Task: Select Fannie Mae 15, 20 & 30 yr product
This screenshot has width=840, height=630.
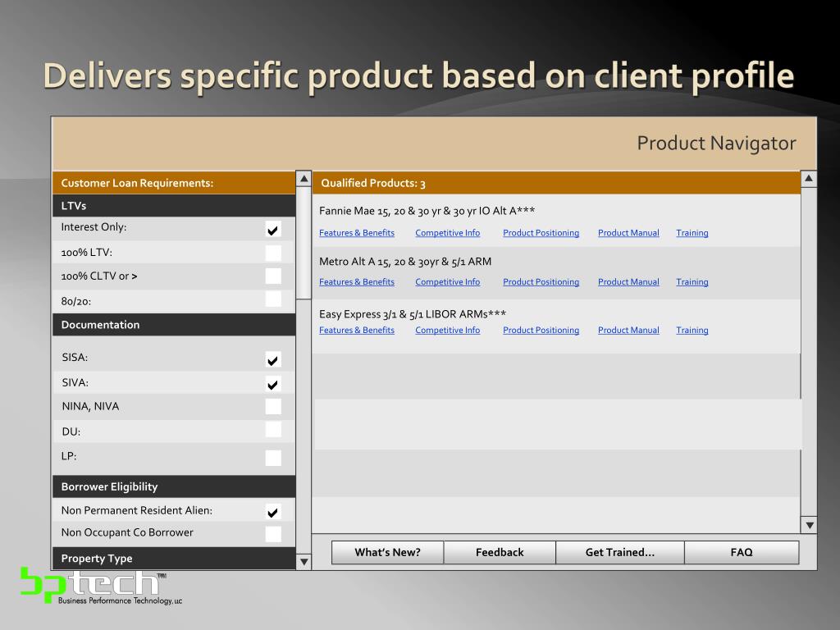Action: coord(427,211)
